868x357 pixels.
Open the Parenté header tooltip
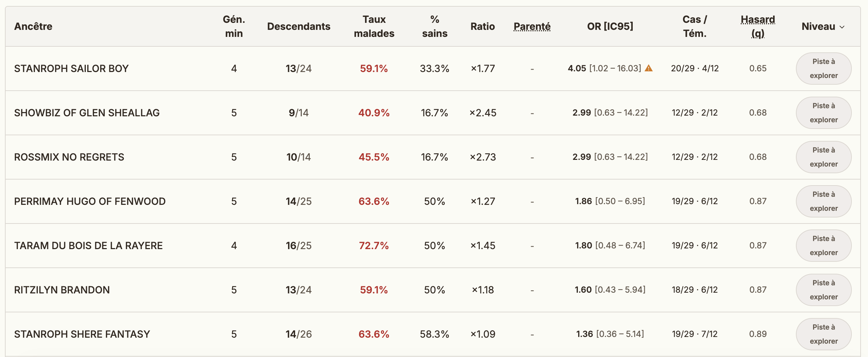532,26
